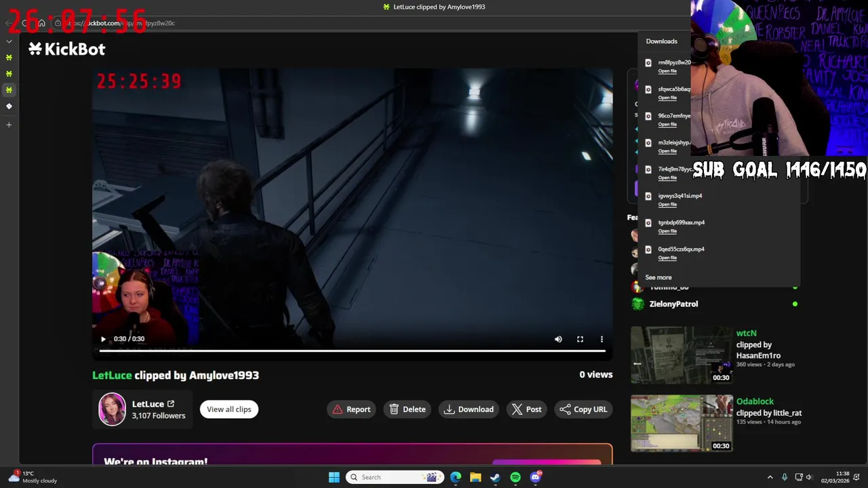Play the clip video
868x488 pixels.
[x=103, y=339]
